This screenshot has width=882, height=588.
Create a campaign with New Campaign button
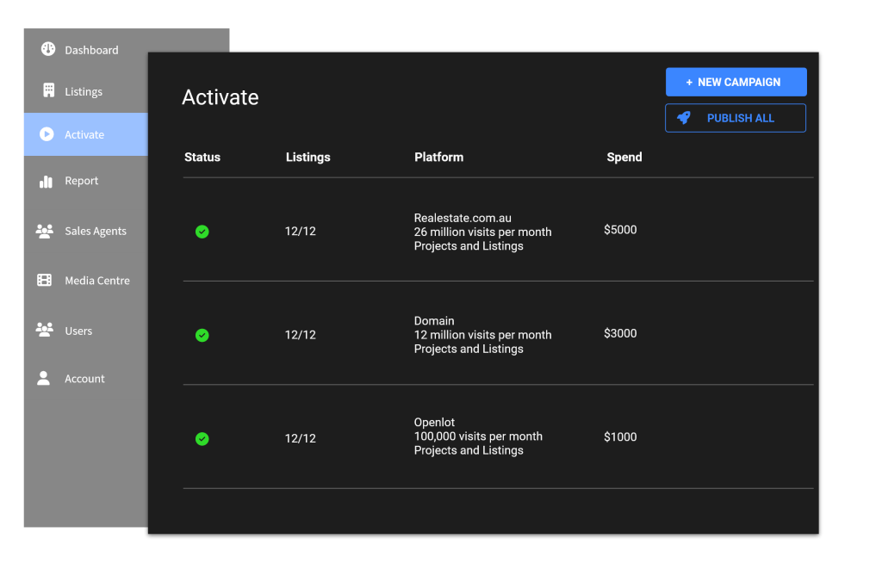click(x=736, y=82)
